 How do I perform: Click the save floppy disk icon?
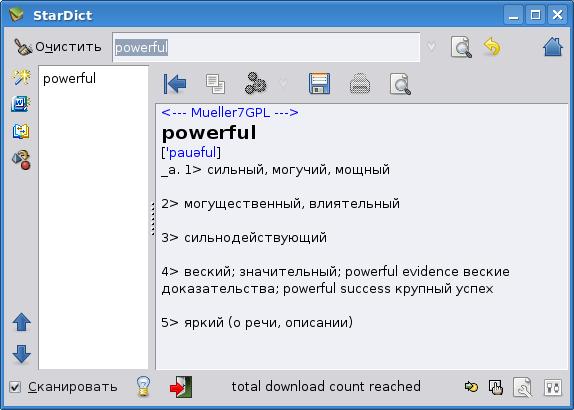319,83
